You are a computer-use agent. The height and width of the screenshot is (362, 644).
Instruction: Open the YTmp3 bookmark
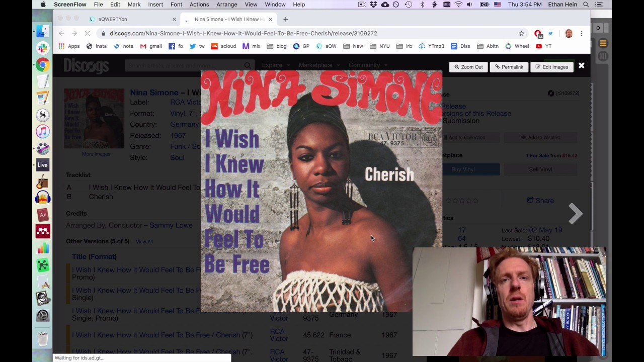click(x=431, y=46)
